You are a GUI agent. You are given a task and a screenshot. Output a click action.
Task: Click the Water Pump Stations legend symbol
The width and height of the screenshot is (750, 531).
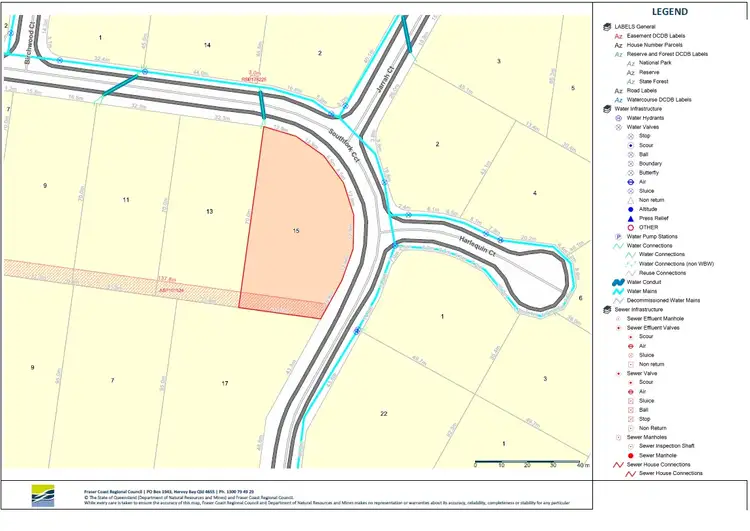pos(618,236)
